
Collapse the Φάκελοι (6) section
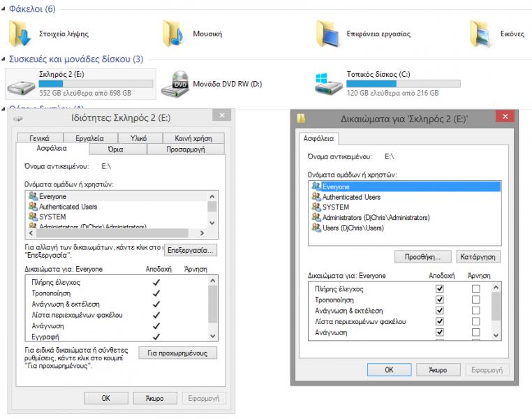tap(4, 9)
